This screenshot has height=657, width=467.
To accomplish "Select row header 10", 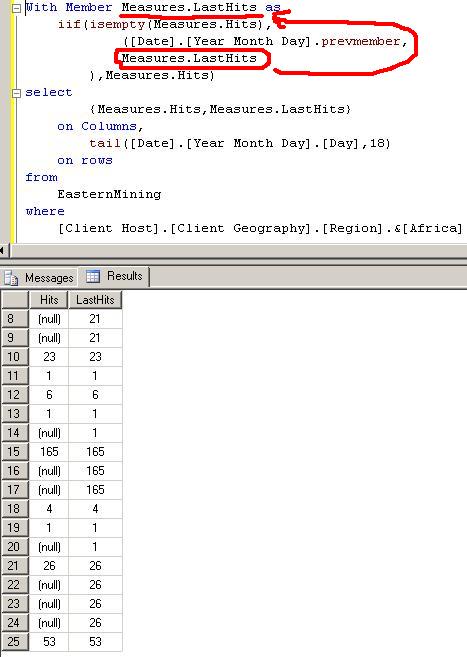I will (x=15, y=357).
